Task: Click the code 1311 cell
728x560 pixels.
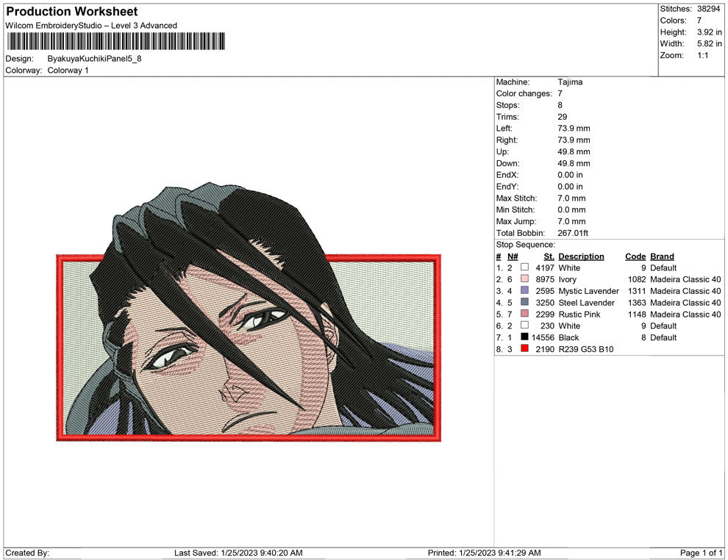Action: point(637,291)
